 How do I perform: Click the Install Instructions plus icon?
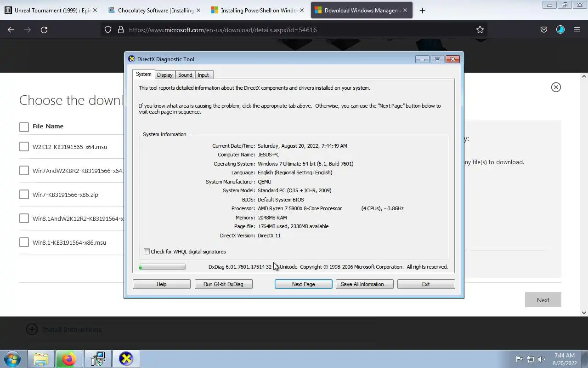(32, 329)
